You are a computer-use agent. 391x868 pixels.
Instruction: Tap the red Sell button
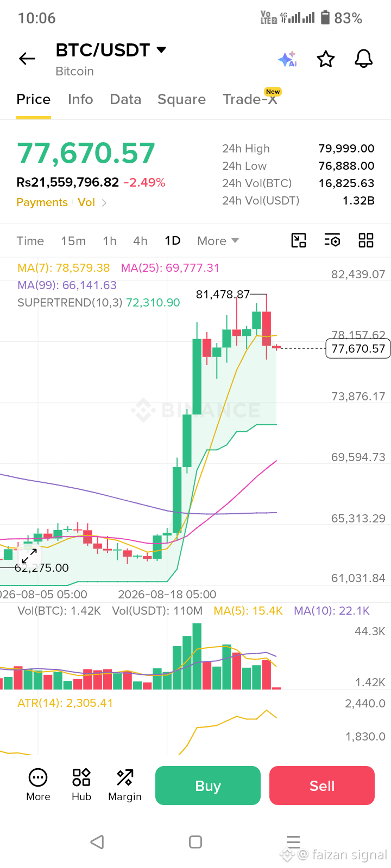coord(322,786)
